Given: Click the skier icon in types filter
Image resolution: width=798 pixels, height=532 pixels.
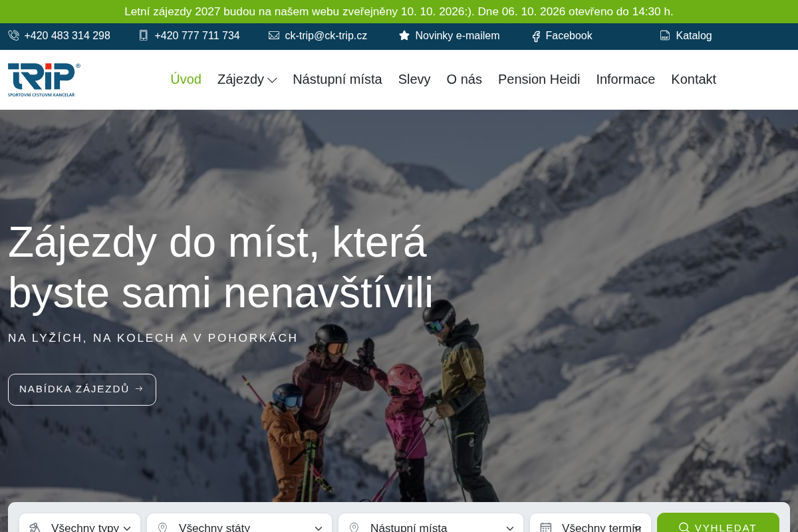Looking at the screenshot, I should 35,528.
